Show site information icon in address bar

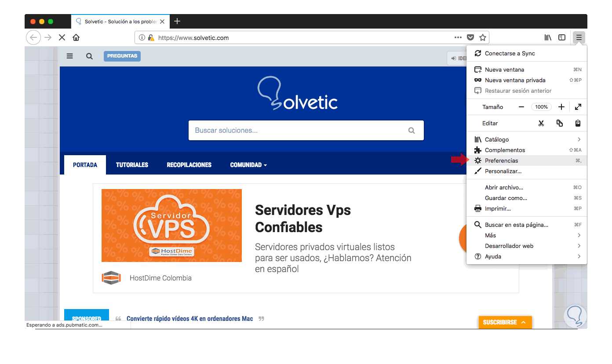142,37
